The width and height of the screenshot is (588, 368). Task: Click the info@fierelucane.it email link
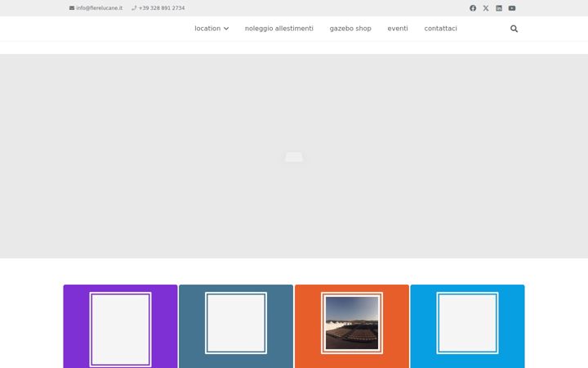click(100, 8)
